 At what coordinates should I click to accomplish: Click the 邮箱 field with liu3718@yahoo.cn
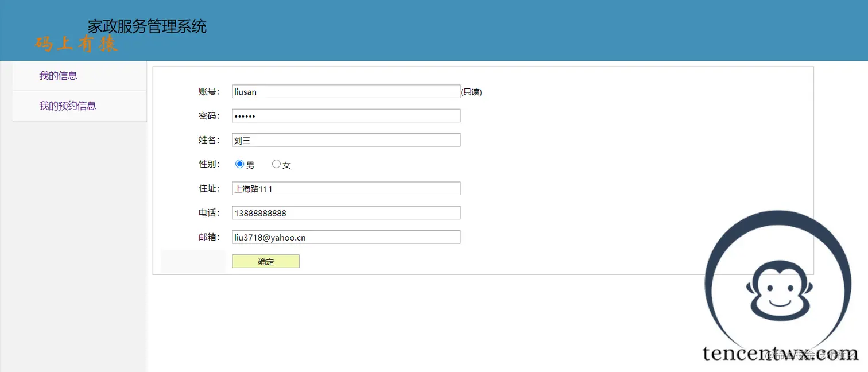(346, 237)
